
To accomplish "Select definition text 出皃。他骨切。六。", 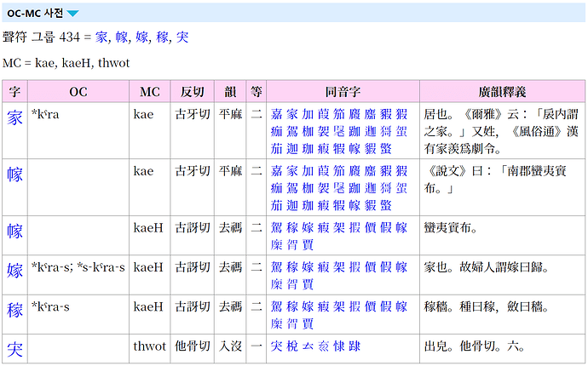I will [475, 346].
